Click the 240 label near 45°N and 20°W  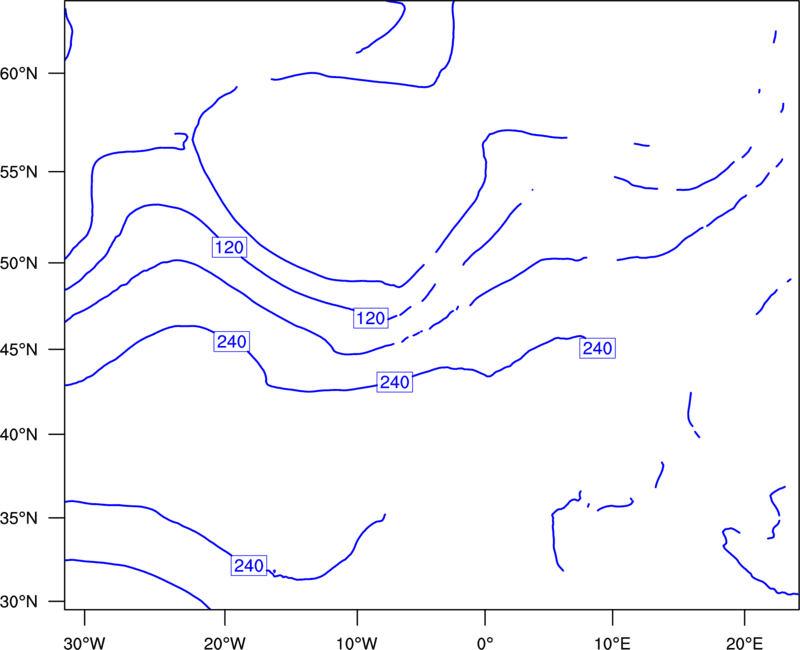[x=232, y=341]
